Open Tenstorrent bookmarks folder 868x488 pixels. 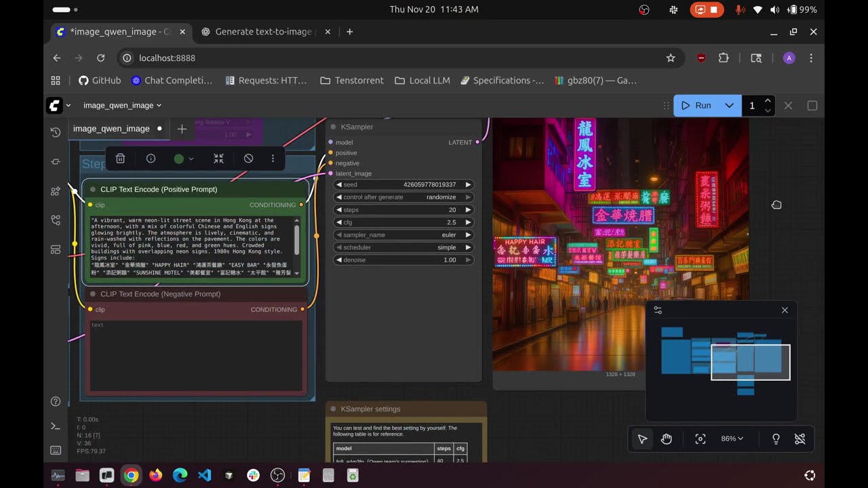352,80
